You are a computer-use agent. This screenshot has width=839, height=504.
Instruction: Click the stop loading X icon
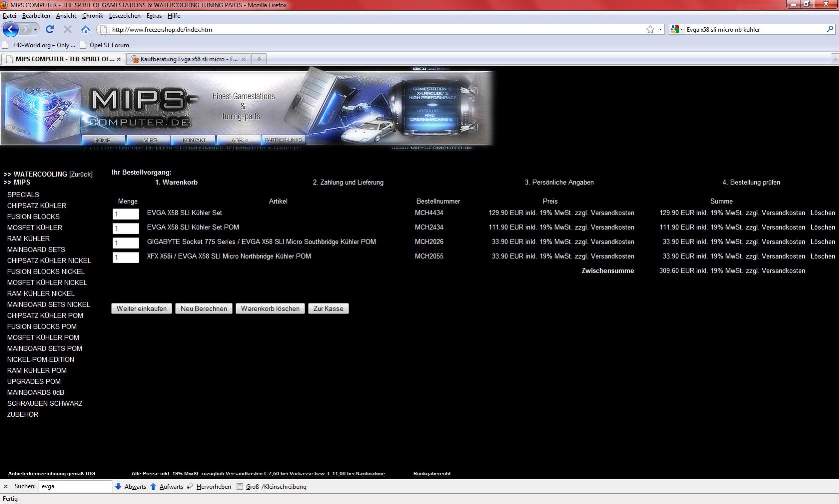(68, 29)
